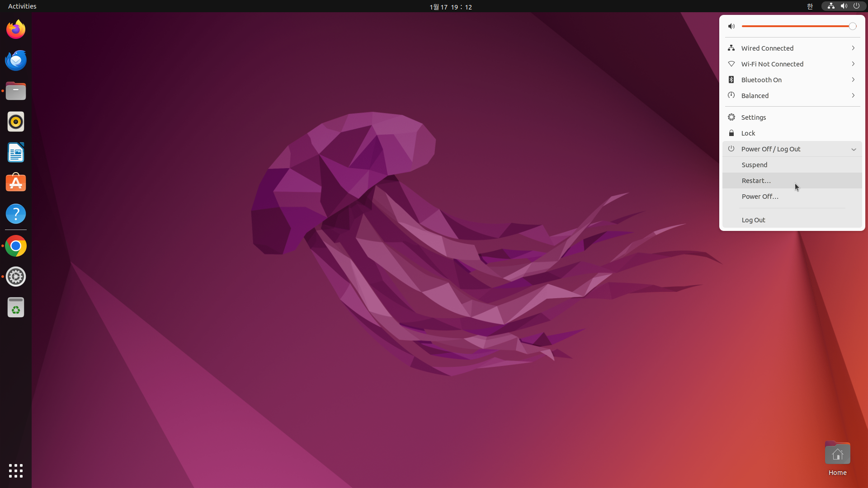The image size is (868, 488).
Task: Expand Wired Connected submenu arrow
Action: [853, 48]
